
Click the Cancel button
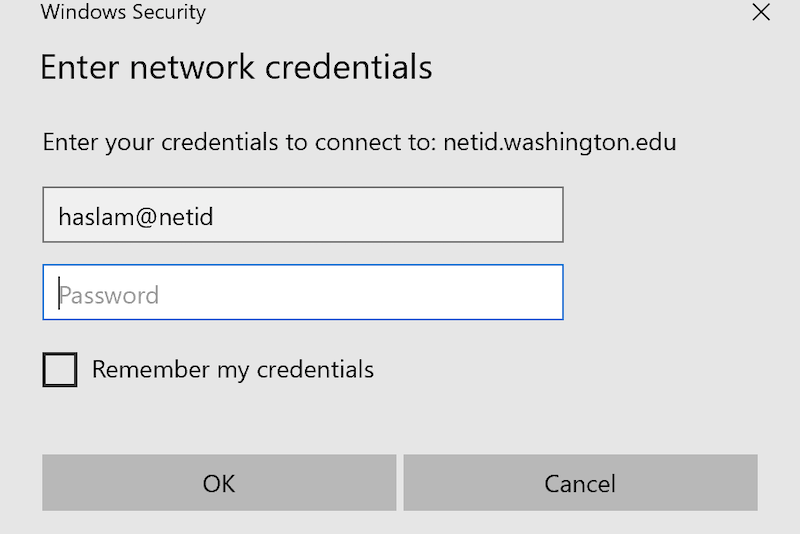pyautogui.click(x=580, y=482)
